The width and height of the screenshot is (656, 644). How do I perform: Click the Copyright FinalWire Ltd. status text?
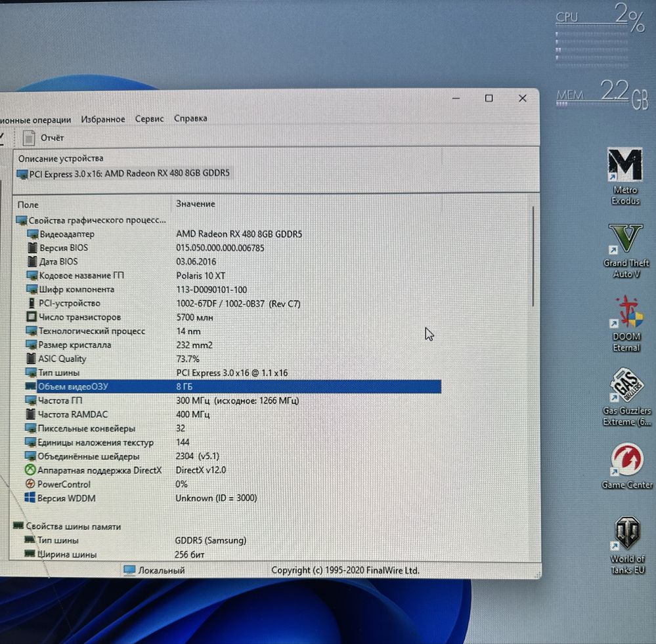pos(345,570)
